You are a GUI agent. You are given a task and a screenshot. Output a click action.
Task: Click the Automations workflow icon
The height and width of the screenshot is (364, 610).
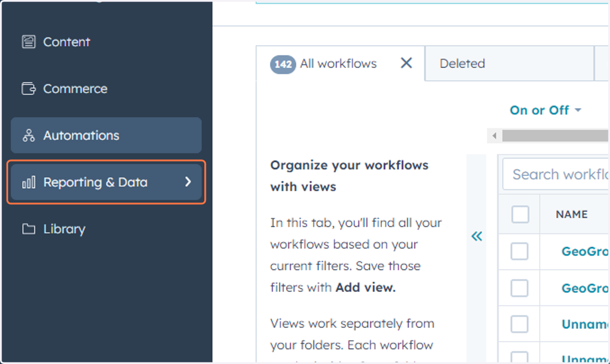point(29,136)
